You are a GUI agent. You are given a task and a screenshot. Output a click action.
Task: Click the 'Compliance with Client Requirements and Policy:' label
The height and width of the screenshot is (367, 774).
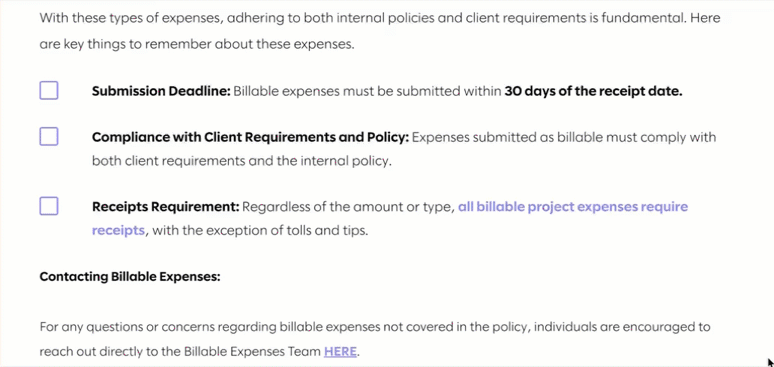[x=250, y=137]
